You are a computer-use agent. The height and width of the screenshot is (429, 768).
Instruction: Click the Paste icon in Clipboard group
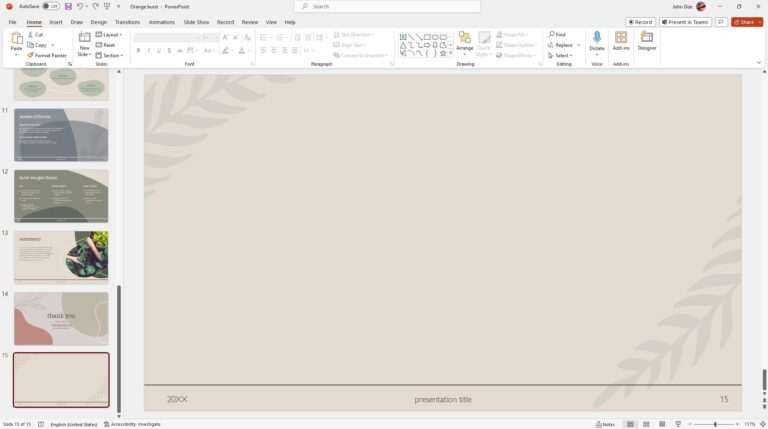(16, 40)
